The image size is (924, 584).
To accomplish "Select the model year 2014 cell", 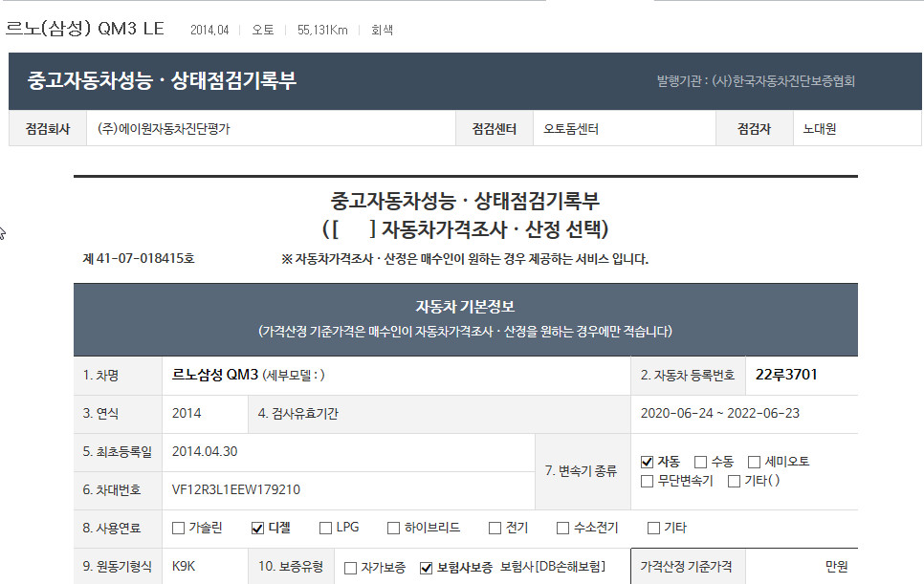I will [x=205, y=414].
